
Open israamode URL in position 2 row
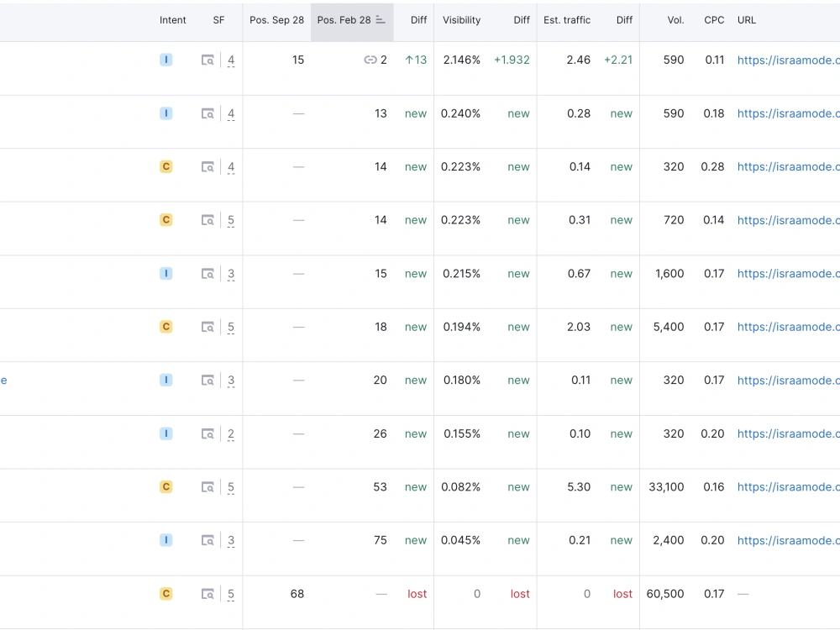[x=789, y=60]
